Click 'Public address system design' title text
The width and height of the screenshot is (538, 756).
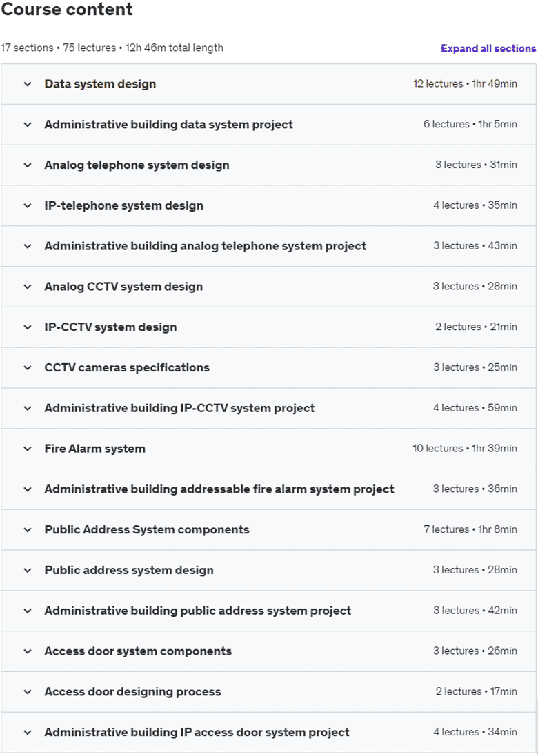[129, 570]
